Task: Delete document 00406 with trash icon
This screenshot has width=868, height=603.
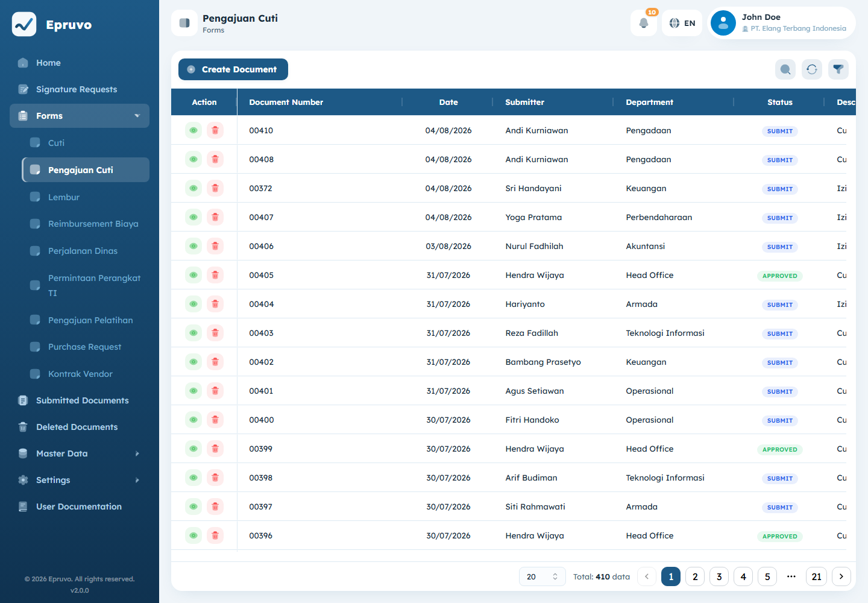Action: tap(215, 246)
